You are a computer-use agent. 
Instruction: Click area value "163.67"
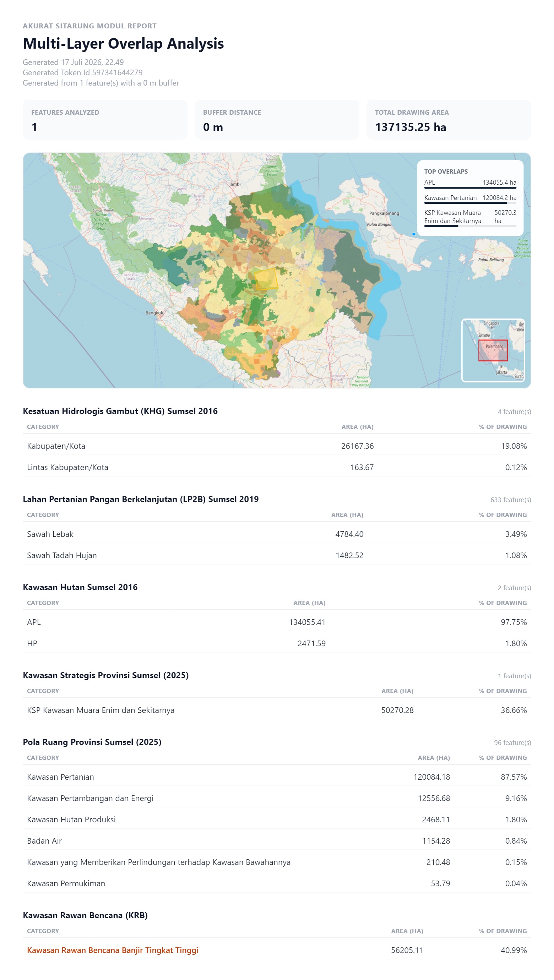coord(362,467)
